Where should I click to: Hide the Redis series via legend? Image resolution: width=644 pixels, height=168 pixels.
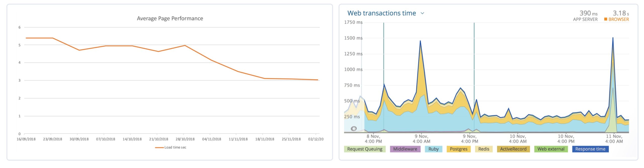[484, 149]
